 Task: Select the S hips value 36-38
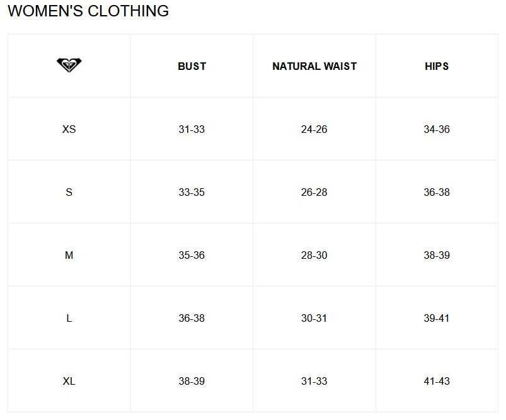tap(437, 192)
